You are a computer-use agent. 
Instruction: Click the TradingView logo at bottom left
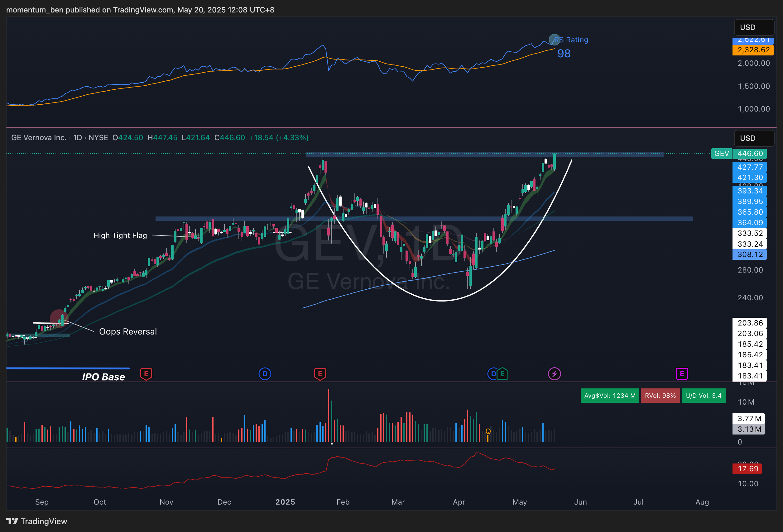pos(36,521)
